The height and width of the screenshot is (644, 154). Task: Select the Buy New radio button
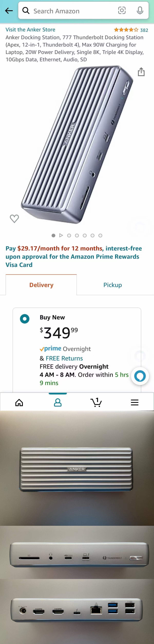coord(25,319)
